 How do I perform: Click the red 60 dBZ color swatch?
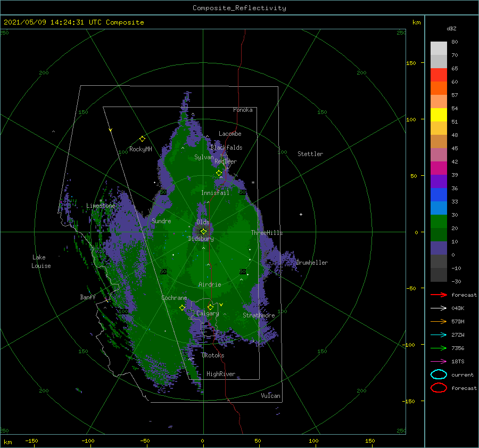(x=439, y=75)
